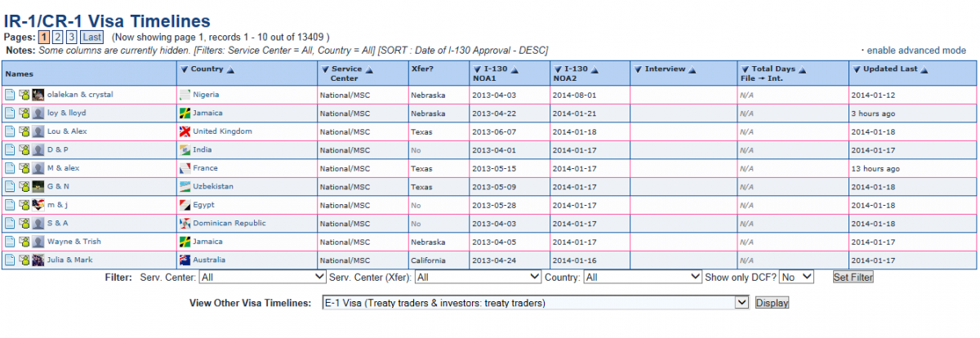Go to page 1

coord(43,37)
